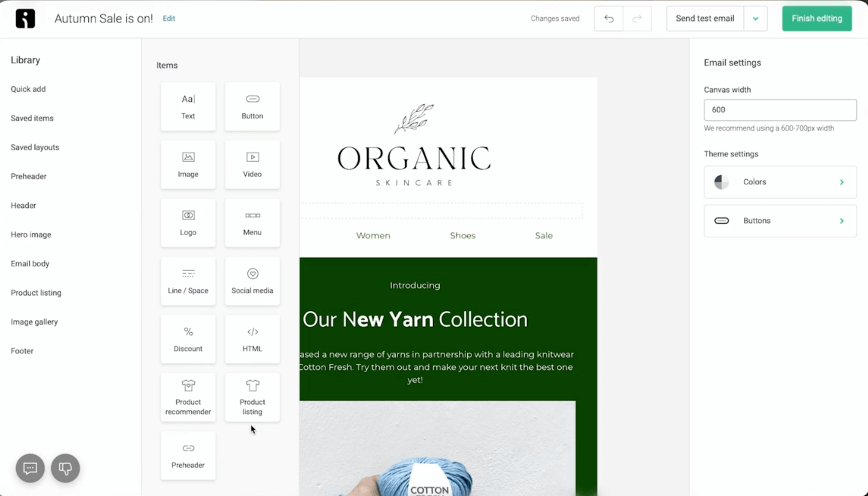This screenshot has width=868, height=496.
Task: Add a Preheader item card
Action: click(x=188, y=456)
